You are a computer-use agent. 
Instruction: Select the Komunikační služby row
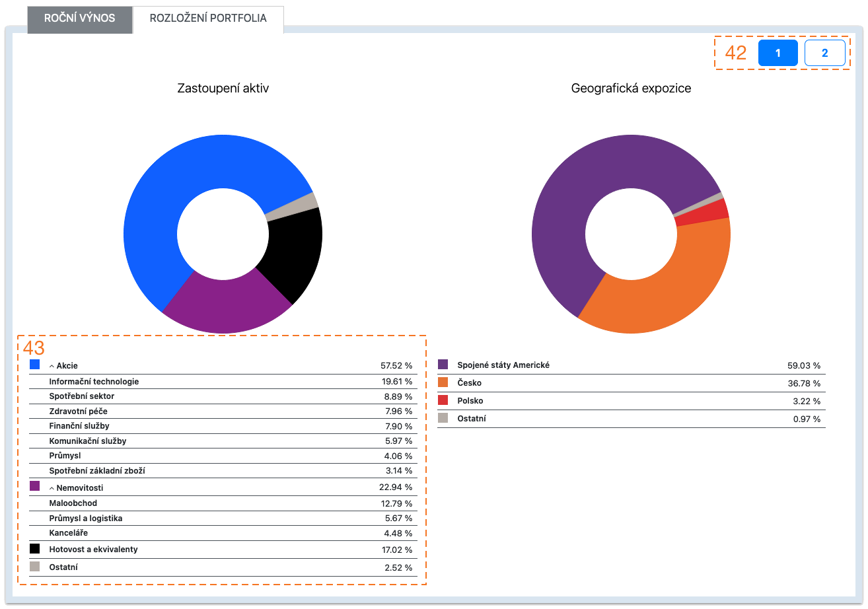[223, 441]
